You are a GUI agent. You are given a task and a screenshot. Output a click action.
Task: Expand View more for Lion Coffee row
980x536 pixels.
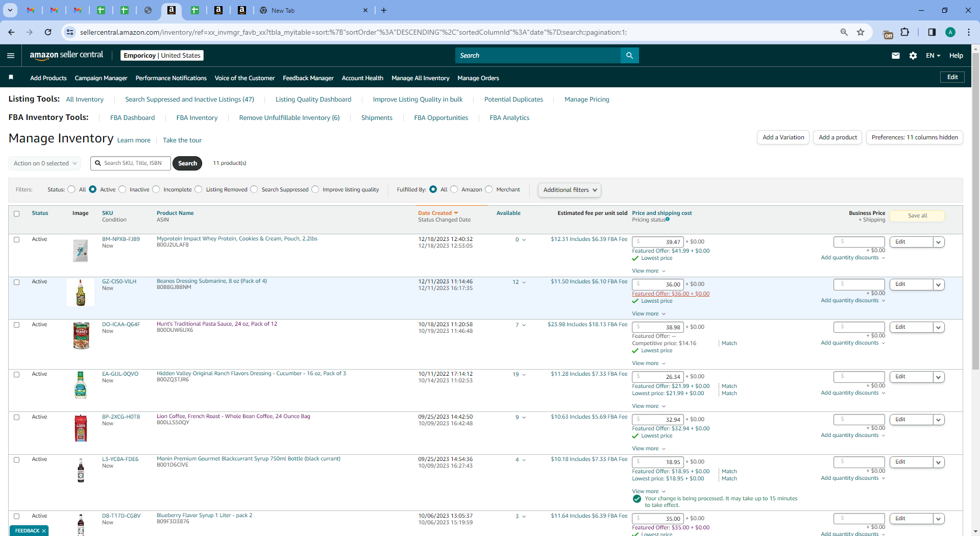[649, 449]
